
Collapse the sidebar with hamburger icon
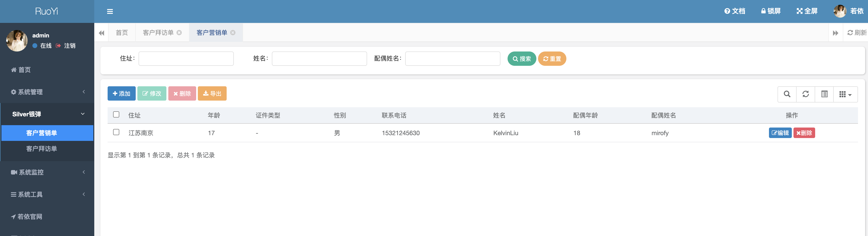[110, 11]
